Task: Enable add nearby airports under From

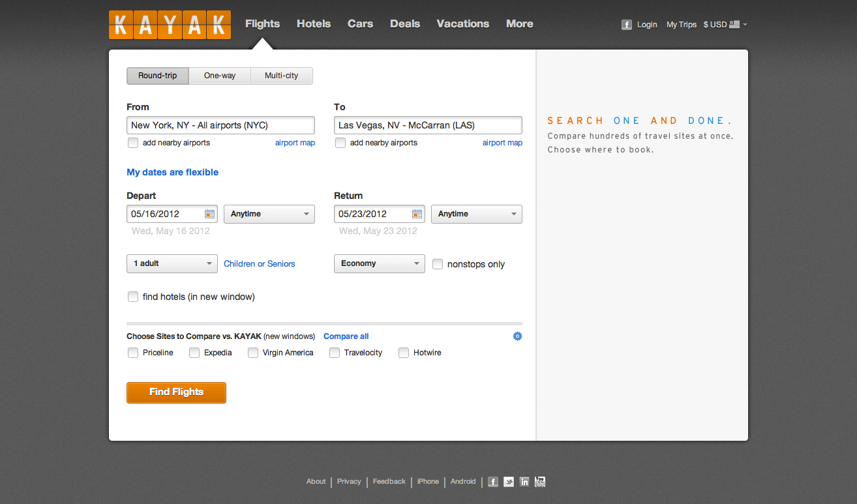Action: coord(133,143)
